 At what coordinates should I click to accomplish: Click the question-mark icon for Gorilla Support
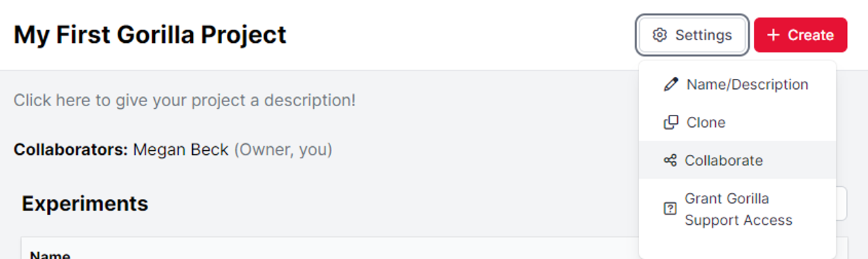point(670,209)
